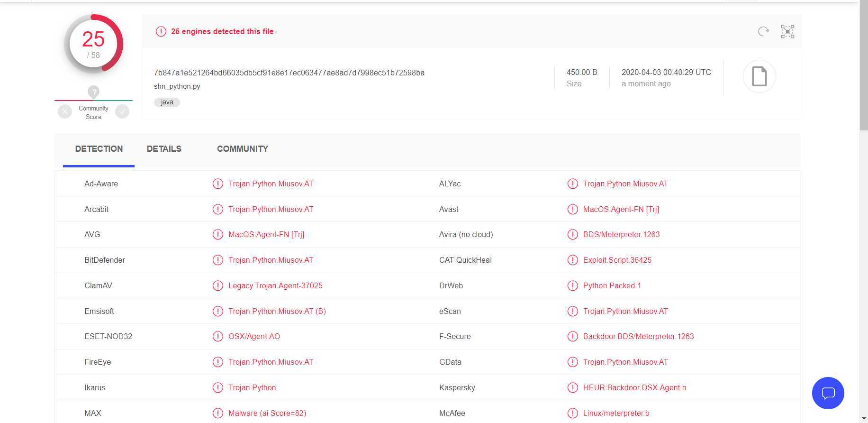This screenshot has width=868, height=423.
Task: Select GData result Trojan.Python.Miusov.AT
Action: (625, 362)
